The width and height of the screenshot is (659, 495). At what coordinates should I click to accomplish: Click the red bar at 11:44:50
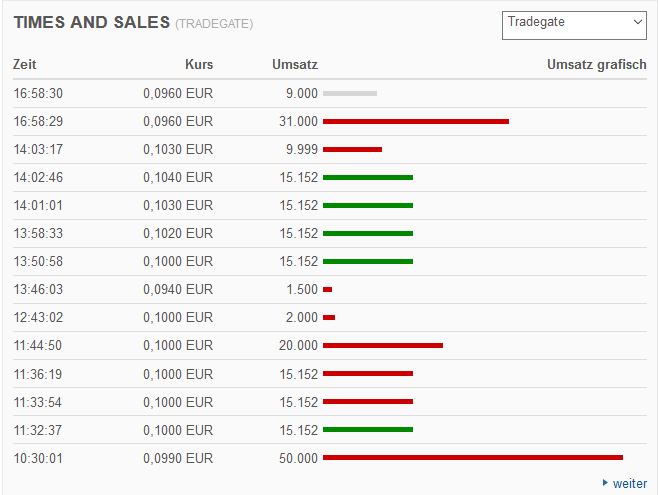coord(382,345)
